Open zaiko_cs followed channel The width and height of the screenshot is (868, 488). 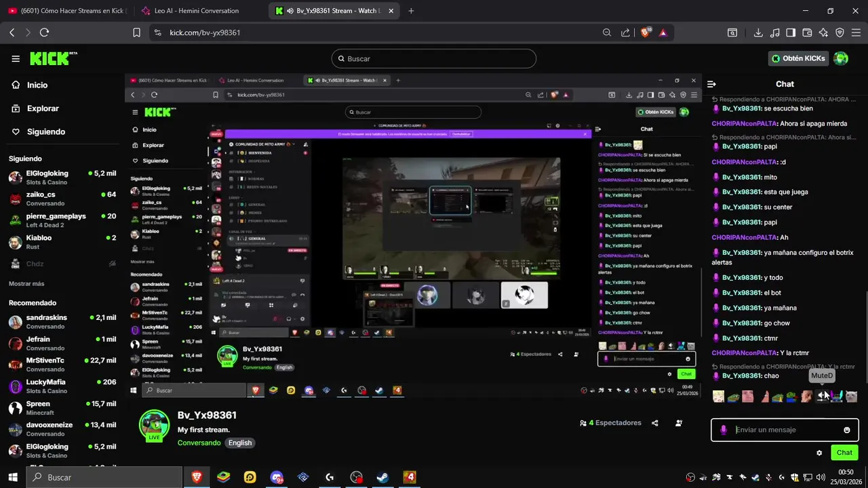point(62,199)
